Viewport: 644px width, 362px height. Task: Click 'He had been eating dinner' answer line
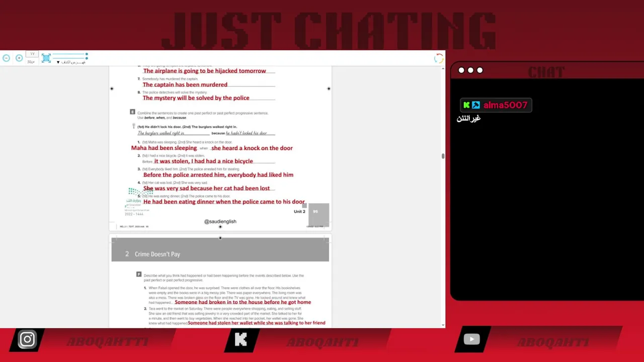coord(224,202)
